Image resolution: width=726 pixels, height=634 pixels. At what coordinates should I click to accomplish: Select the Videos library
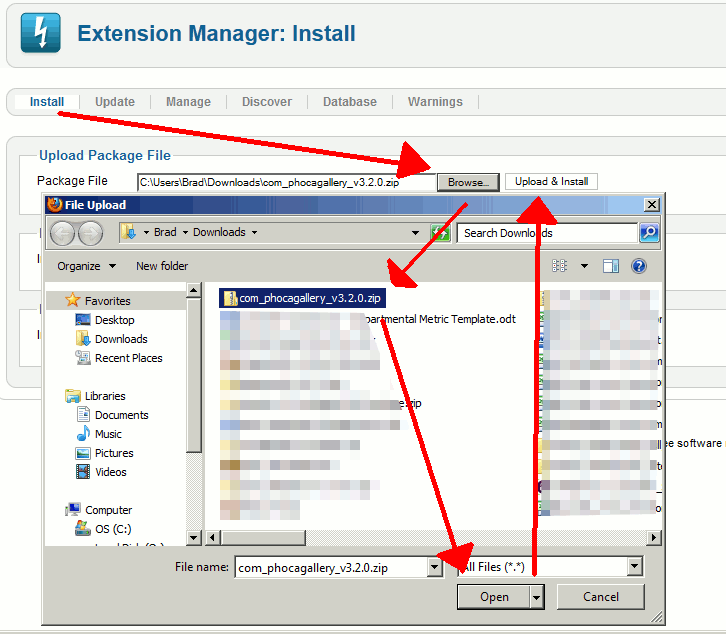click(111, 471)
